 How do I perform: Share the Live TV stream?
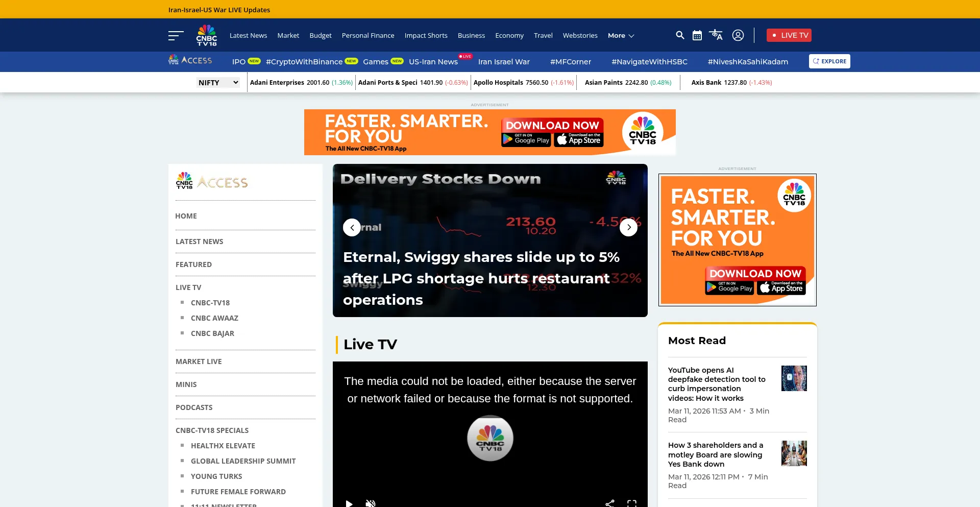click(610, 503)
